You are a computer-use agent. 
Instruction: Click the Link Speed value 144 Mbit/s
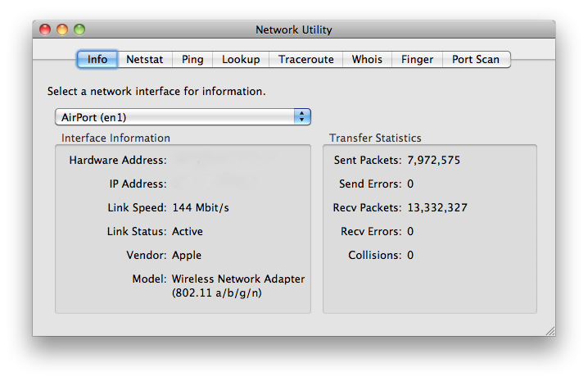[x=201, y=207]
